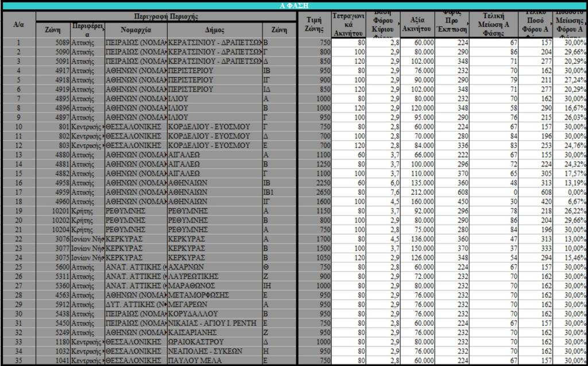Viewport: 588px width, 366px height.
Task: Select the cell with zone code 5089
Action: (53, 43)
